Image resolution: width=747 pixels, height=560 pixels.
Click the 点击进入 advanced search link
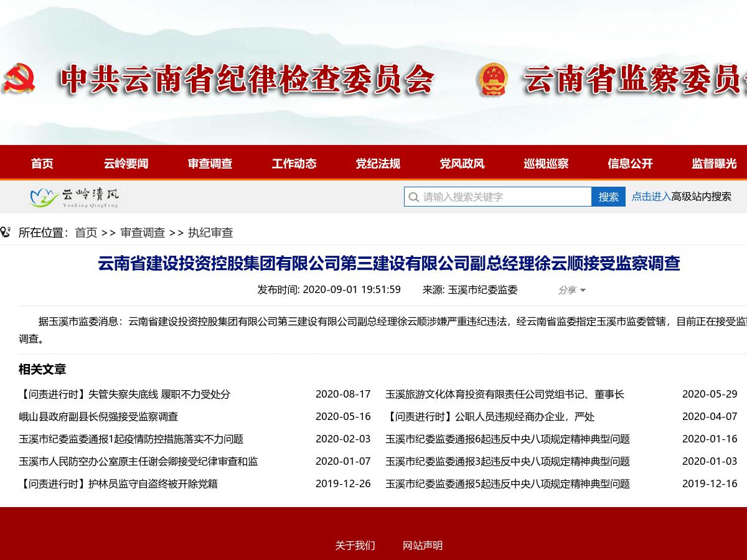pos(651,197)
